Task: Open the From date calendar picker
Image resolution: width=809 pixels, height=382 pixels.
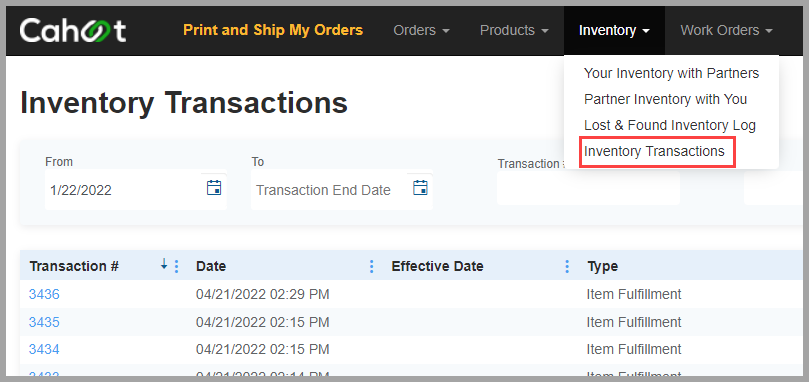Action: click(214, 187)
